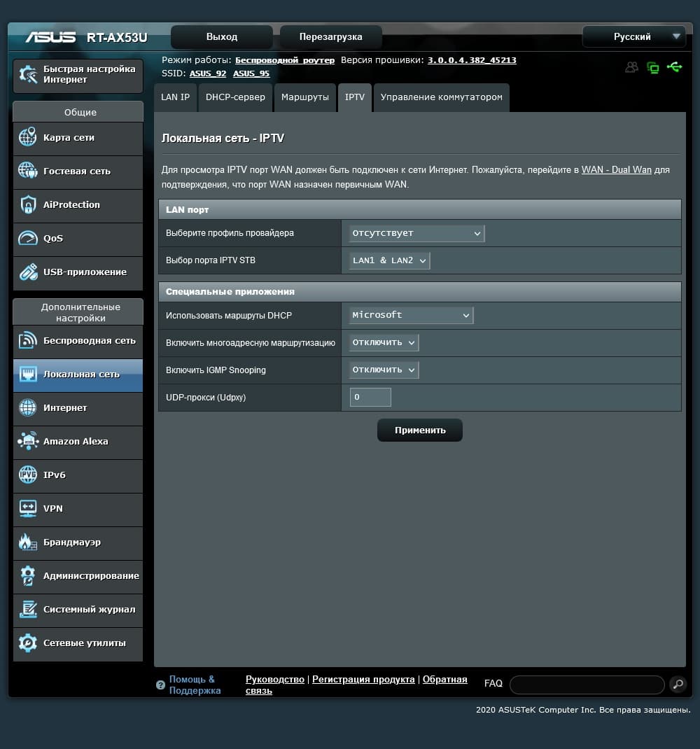Viewport: 700px width, 749px height.
Task: Click the Amazon Alexa icon
Action: coord(28,441)
